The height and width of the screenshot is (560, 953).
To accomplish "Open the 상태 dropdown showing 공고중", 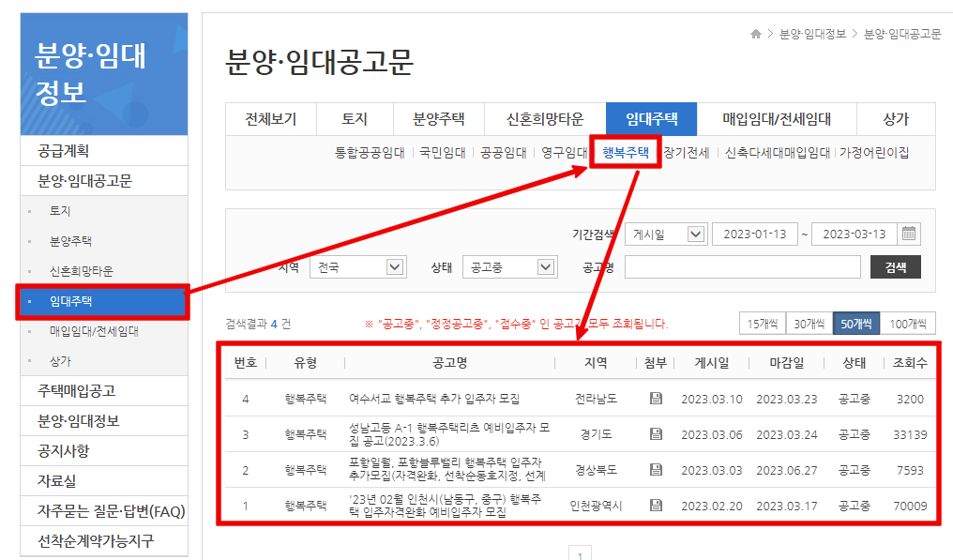I will click(509, 266).
